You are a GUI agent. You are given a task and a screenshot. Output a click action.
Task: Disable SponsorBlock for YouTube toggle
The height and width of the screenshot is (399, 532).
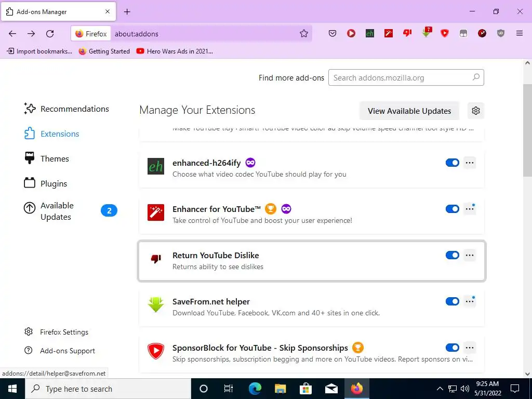[x=453, y=348]
